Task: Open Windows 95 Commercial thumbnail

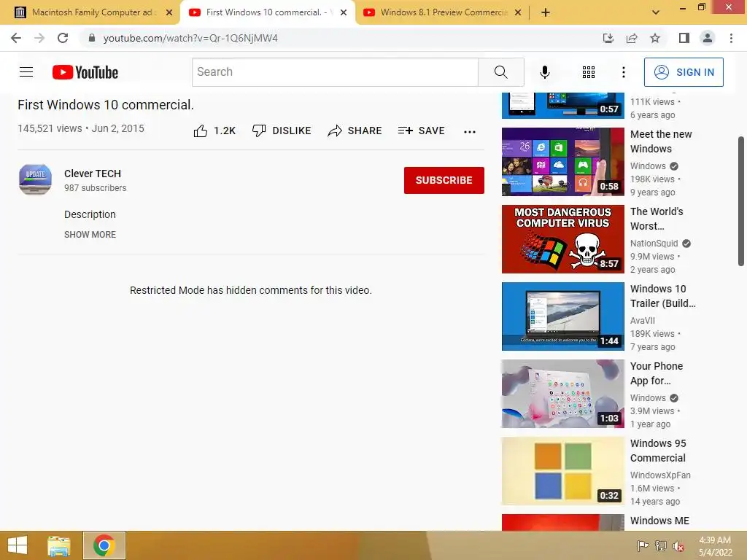Action: (562, 471)
